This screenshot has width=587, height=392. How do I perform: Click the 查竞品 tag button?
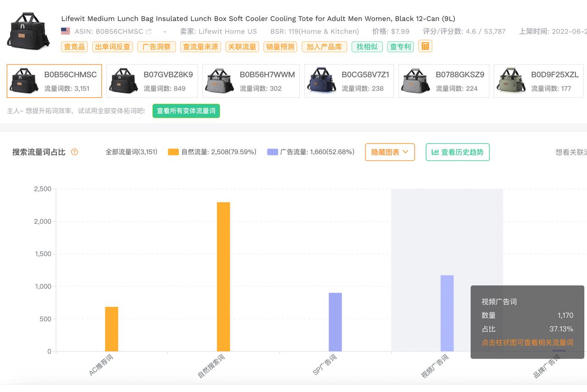click(x=74, y=47)
